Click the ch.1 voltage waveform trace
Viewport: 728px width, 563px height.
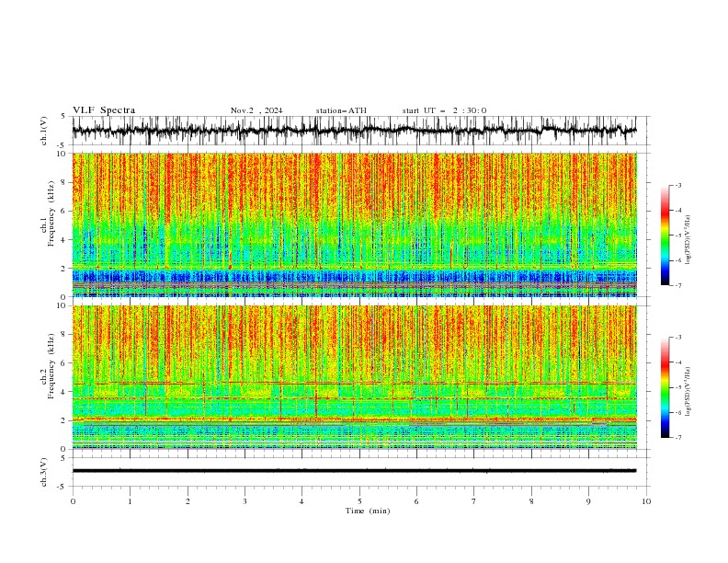[354, 131]
